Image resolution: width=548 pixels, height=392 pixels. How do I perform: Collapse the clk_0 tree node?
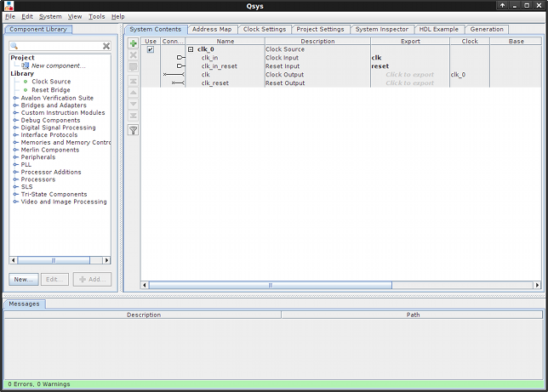coord(191,49)
